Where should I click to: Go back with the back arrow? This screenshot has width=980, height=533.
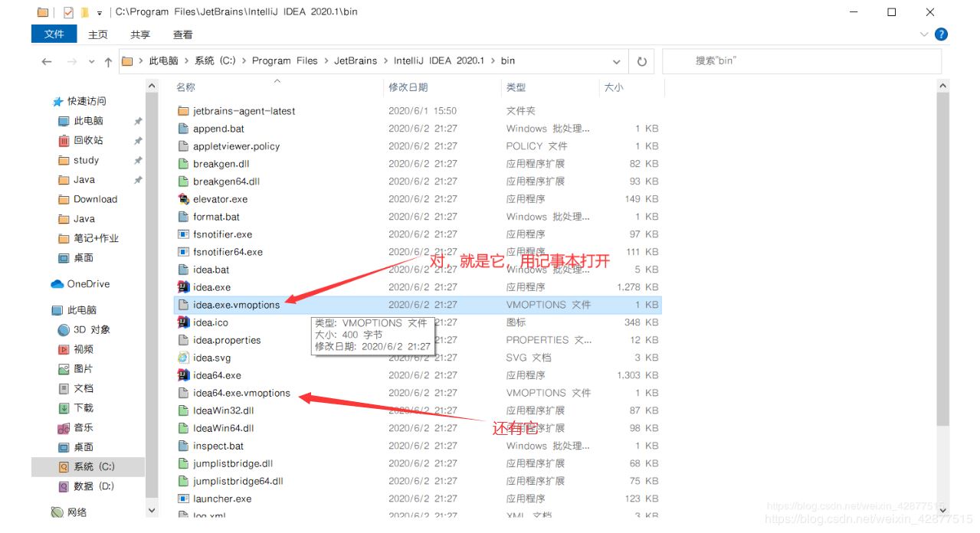[47, 61]
